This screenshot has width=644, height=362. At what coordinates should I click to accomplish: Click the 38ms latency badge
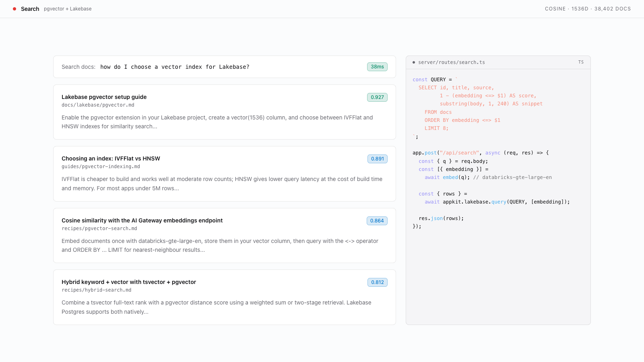click(377, 67)
